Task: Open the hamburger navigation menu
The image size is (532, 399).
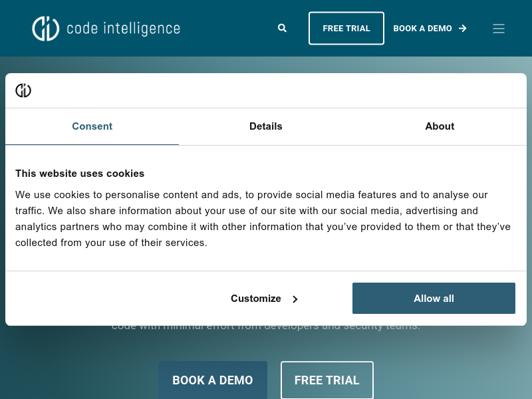Action: coord(498,29)
